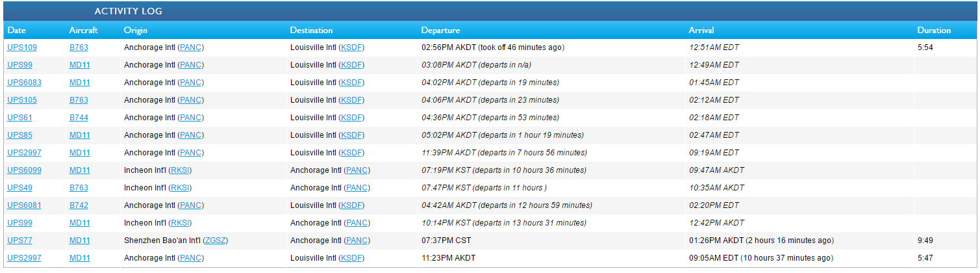This screenshot has height=273, width=980.
Task: Open B744 aircraft type link
Action: click(x=79, y=118)
